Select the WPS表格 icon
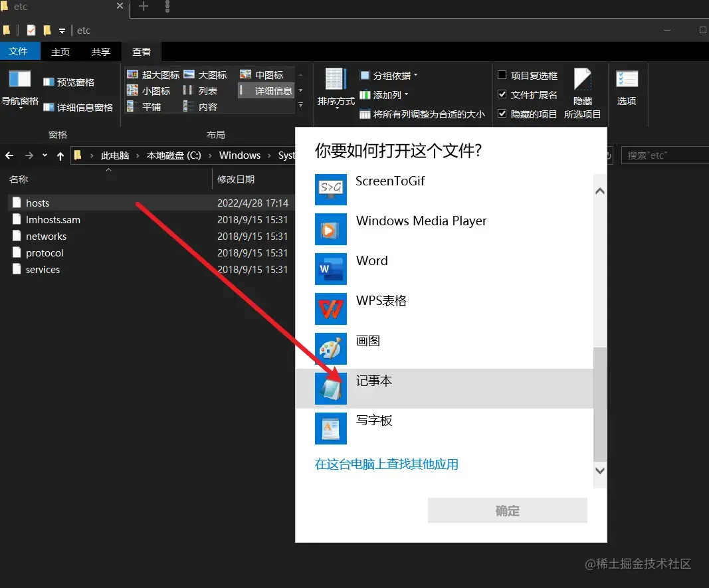Image resolution: width=709 pixels, height=588 pixels. pos(330,309)
